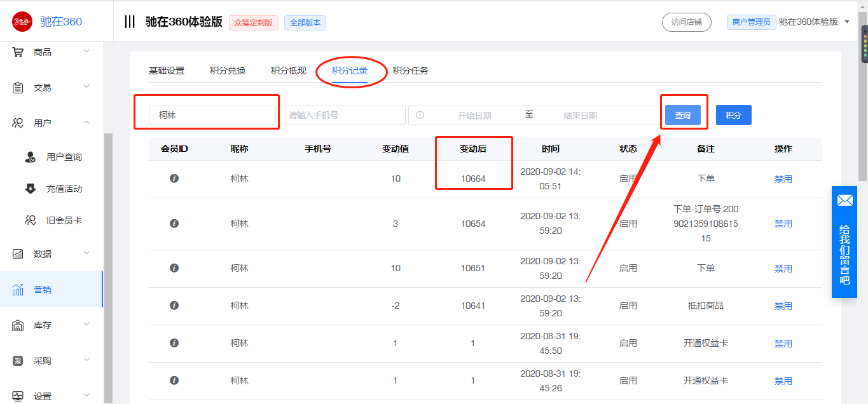Collapse the 用户 menu chevron
This screenshot has height=404, width=868.
[x=86, y=122]
